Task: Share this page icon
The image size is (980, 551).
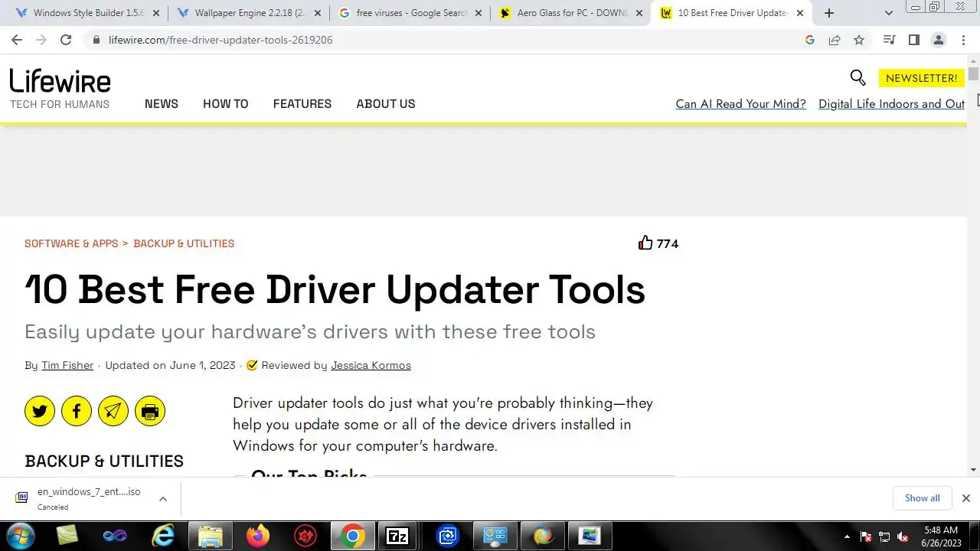Action: click(x=835, y=40)
